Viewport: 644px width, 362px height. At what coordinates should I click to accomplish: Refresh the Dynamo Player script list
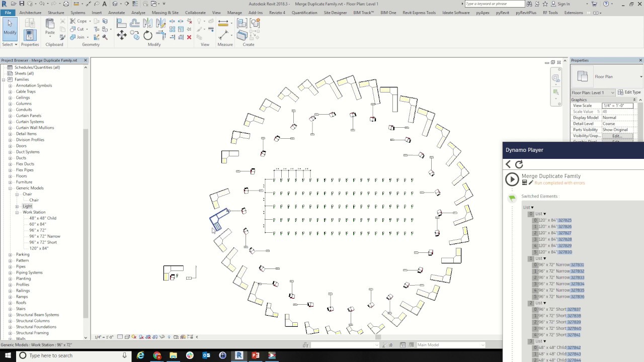pyautogui.click(x=519, y=164)
